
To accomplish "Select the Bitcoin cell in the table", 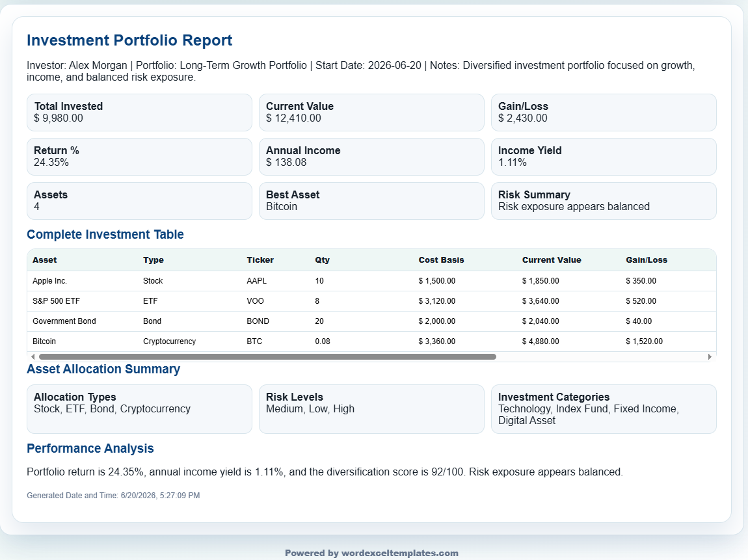I will pos(44,341).
